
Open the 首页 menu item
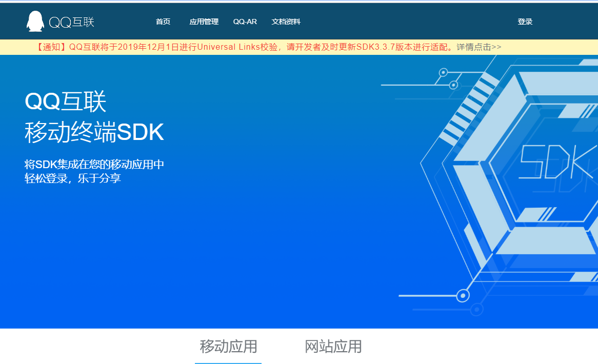[163, 22]
